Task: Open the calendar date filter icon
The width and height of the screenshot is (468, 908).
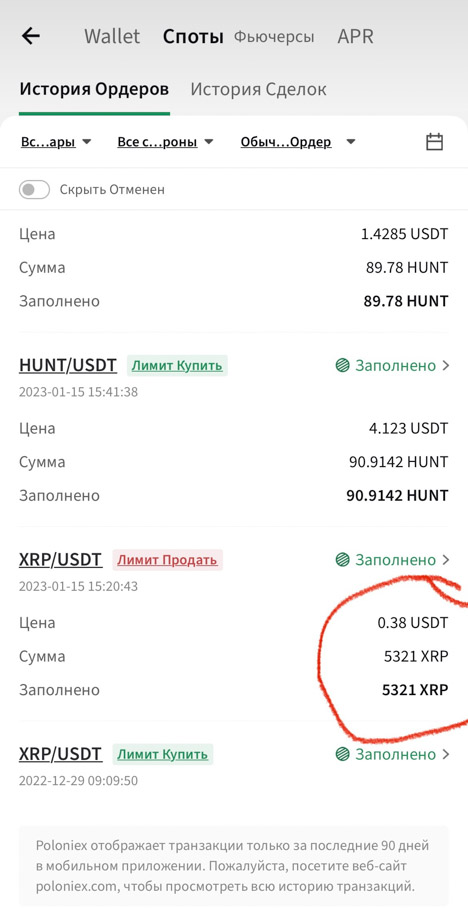Action: [x=434, y=142]
